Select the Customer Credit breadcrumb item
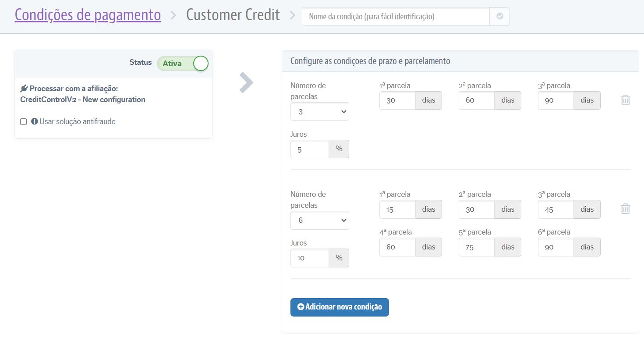The width and height of the screenshot is (644, 338). click(233, 14)
